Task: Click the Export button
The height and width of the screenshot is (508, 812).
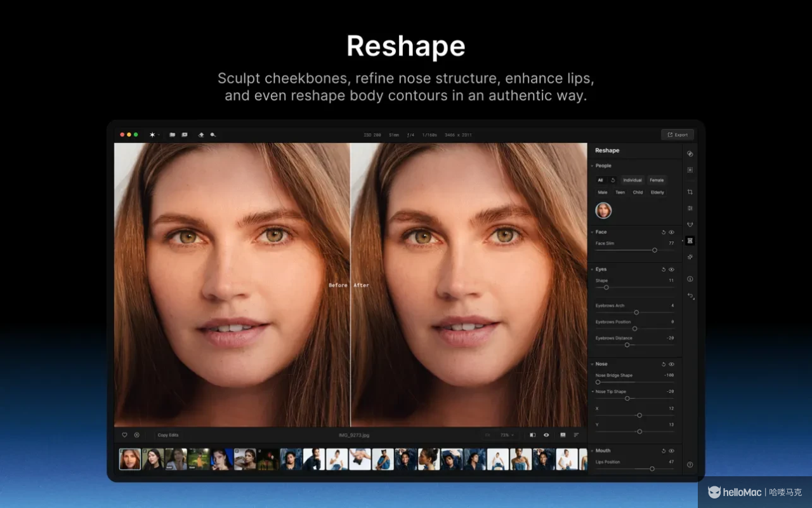Action: pos(678,135)
